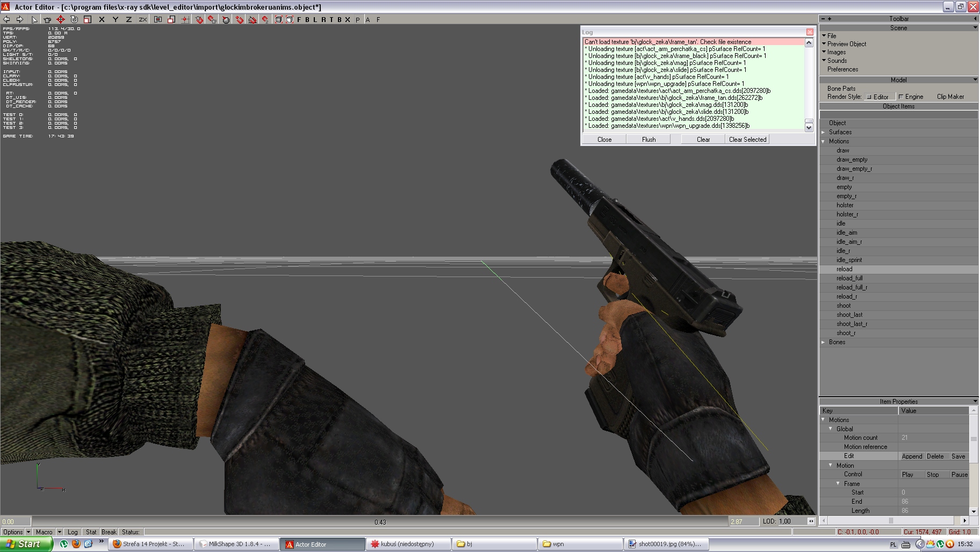980x552 pixels.
Task: Select the red 'Can't load texture' log line
Action: [693, 42]
